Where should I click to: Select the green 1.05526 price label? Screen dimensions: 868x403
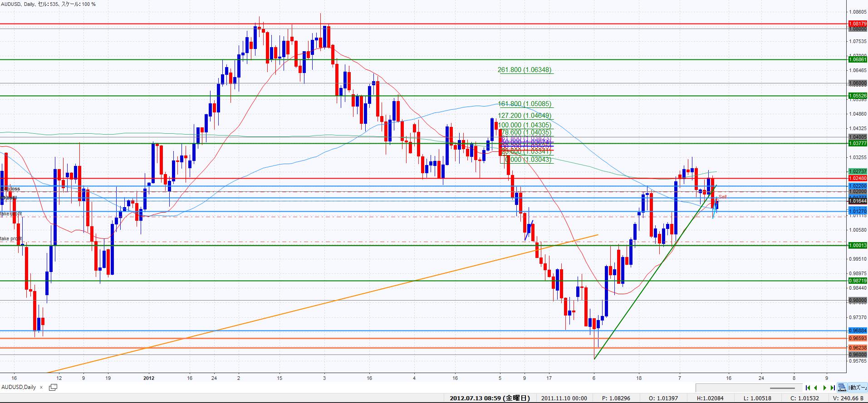click(857, 96)
